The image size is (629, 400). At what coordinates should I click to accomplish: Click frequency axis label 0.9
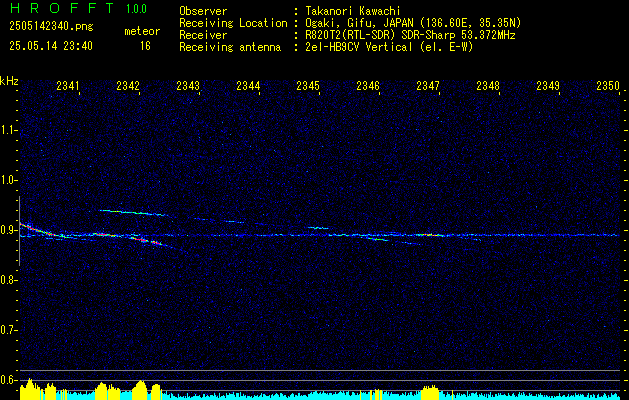[x=8, y=230]
